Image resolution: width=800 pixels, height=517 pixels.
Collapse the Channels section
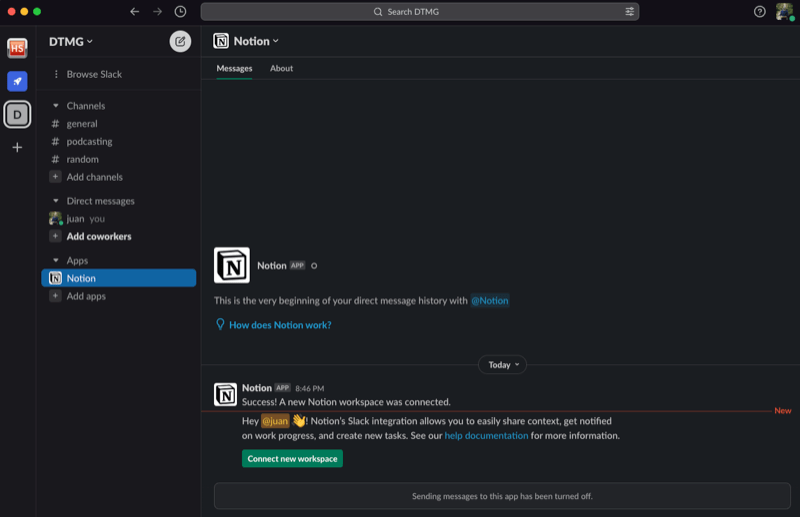click(x=56, y=106)
